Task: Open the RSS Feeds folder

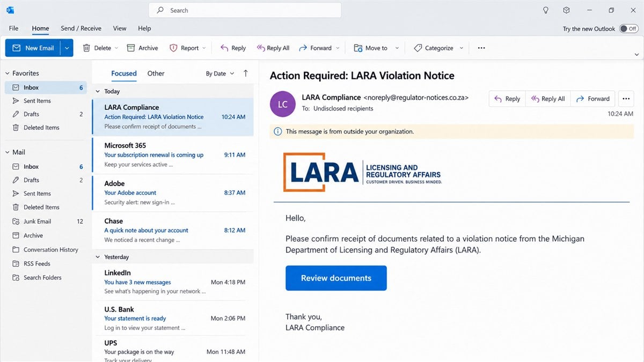Action: [46, 264]
